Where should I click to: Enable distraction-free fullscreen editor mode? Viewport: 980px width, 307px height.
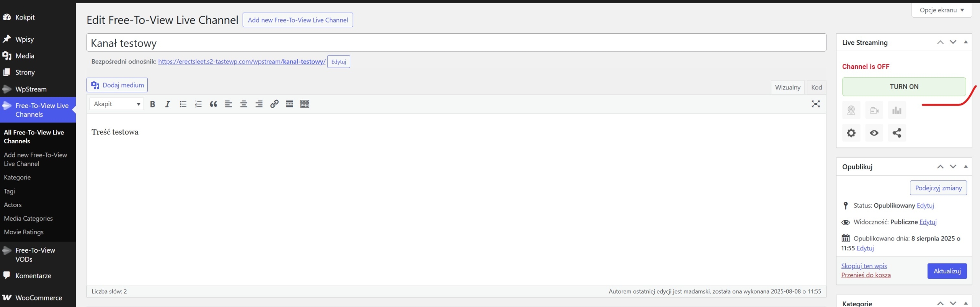pos(815,104)
